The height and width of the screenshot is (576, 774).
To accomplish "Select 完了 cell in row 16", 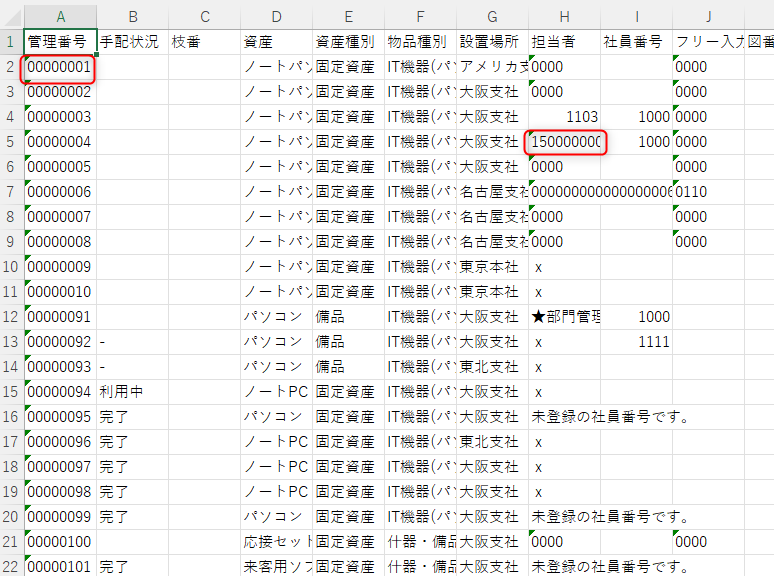I will [132, 417].
